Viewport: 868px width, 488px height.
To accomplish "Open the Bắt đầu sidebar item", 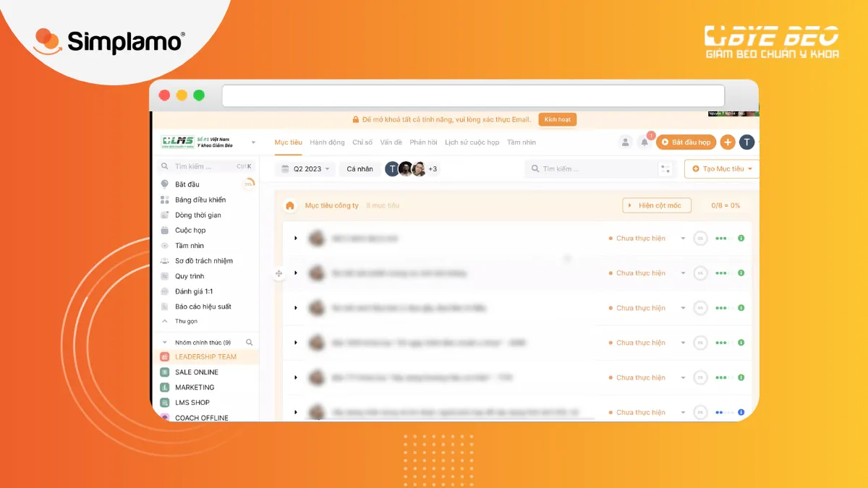I will pos(187,184).
